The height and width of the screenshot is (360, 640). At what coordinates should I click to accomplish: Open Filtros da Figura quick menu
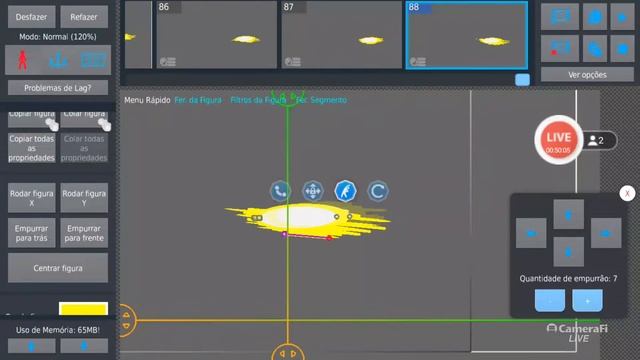click(x=258, y=100)
